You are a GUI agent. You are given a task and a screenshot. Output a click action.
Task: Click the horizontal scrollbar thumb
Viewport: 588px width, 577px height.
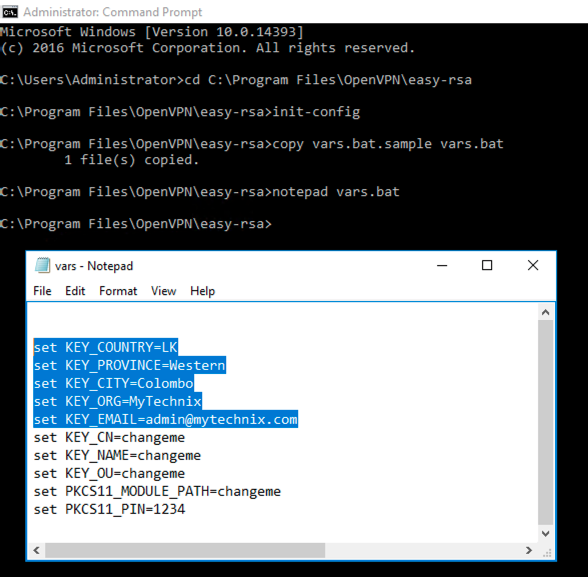[x=185, y=550]
